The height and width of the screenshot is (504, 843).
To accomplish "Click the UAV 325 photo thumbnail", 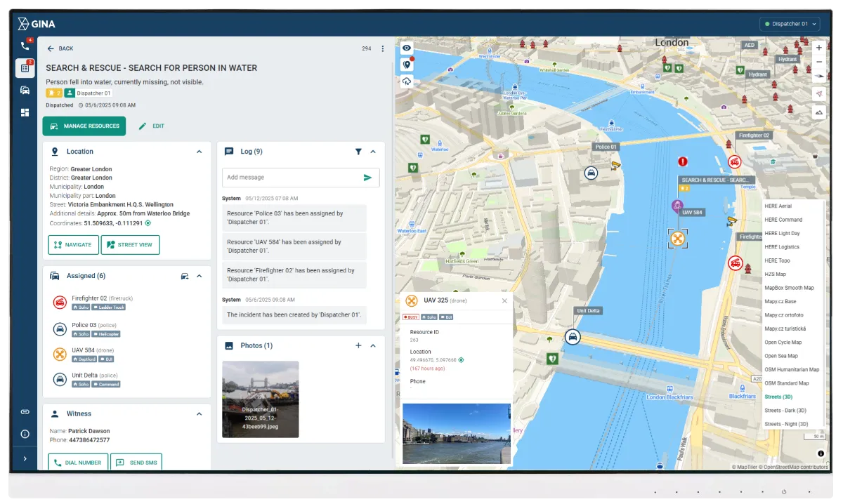I will point(456,432).
